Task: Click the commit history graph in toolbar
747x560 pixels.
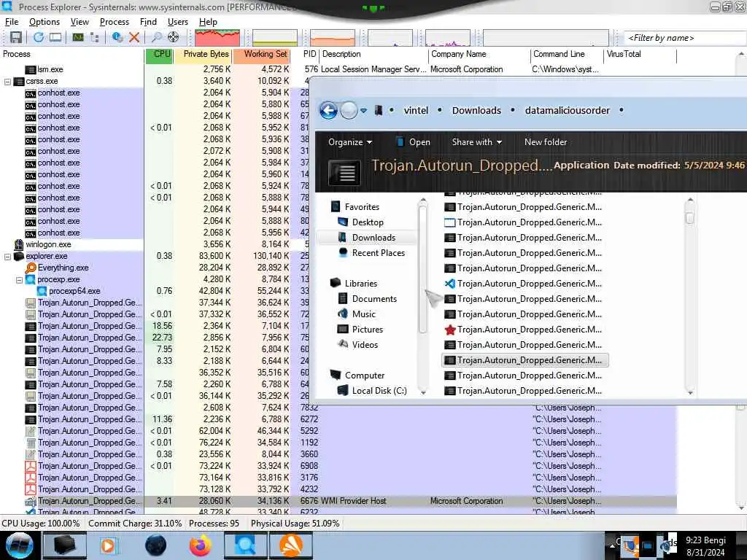Action: [275, 38]
